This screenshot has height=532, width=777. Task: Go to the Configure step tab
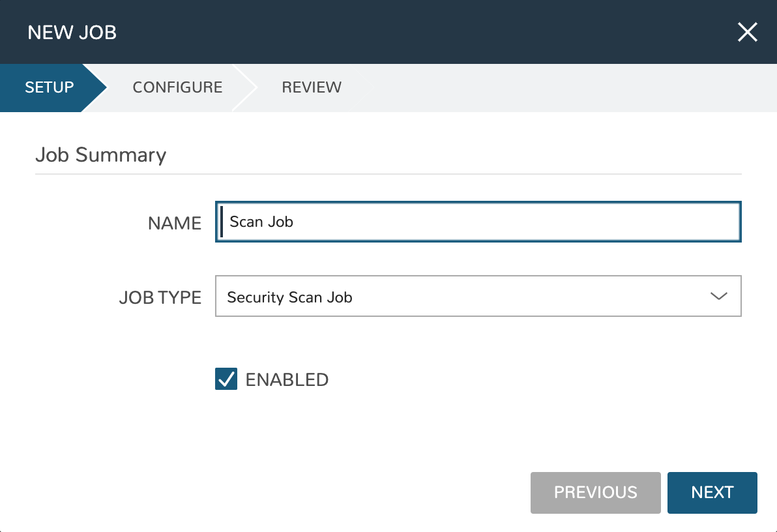click(177, 87)
